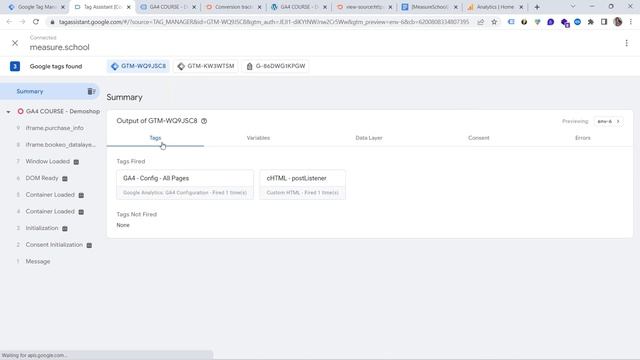Switch to the Consent tab
Screen dimensions: 640x360
(478, 138)
